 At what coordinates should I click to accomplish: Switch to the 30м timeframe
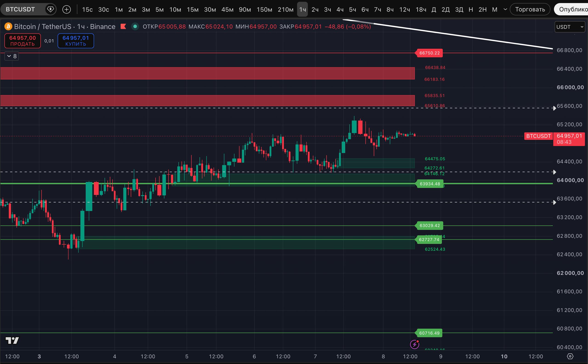coord(210,9)
